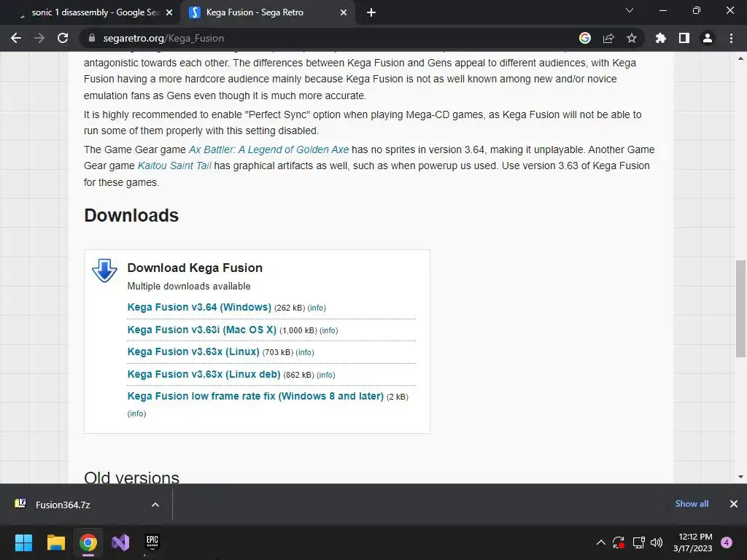Click the Chrome taskbar icon
The width and height of the screenshot is (747, 560).
[x=88, y=542]
